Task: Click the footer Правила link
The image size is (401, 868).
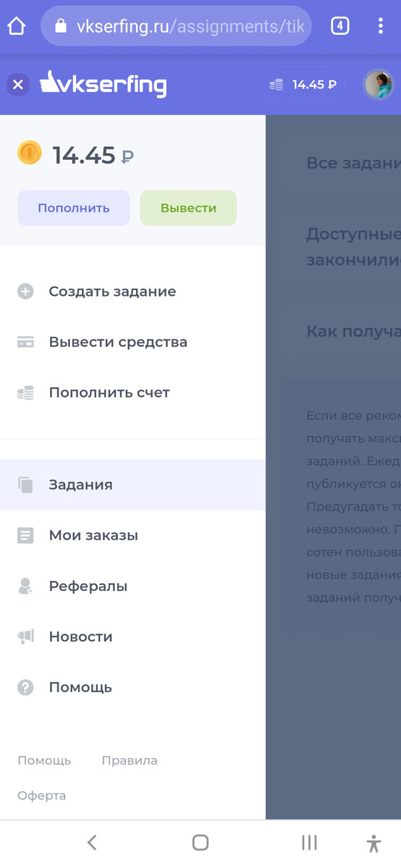Action: (130, 760)
